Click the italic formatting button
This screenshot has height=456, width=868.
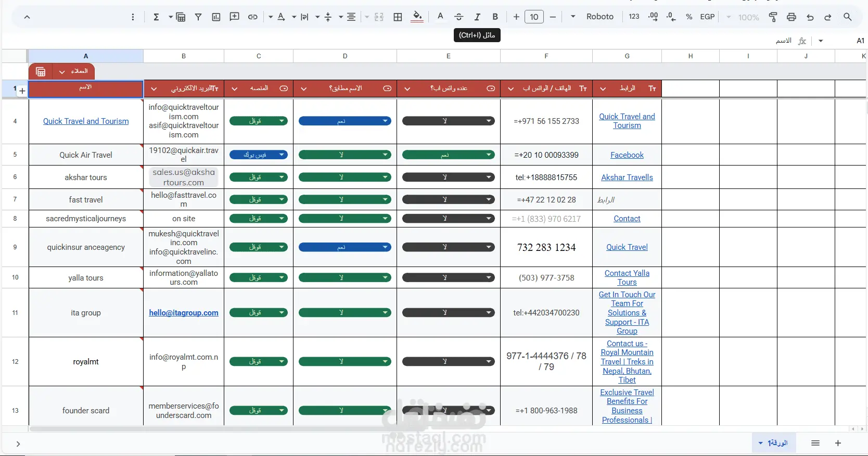477,17
